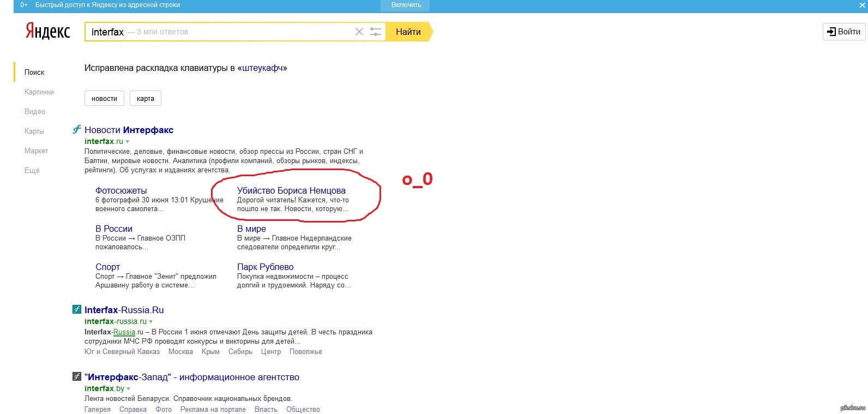Click the Поволжье region link
This screenshot has width=868, height=414.
(x=306, y=351)
